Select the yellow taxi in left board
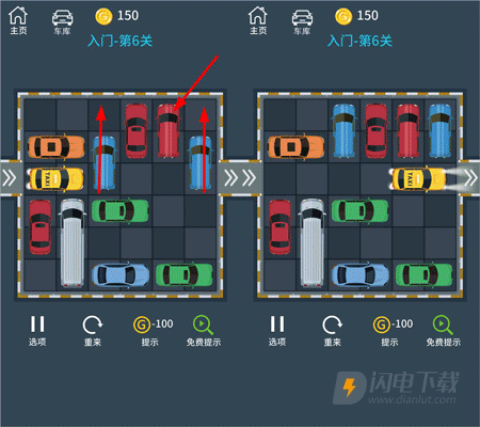 [x=55, y=179]
